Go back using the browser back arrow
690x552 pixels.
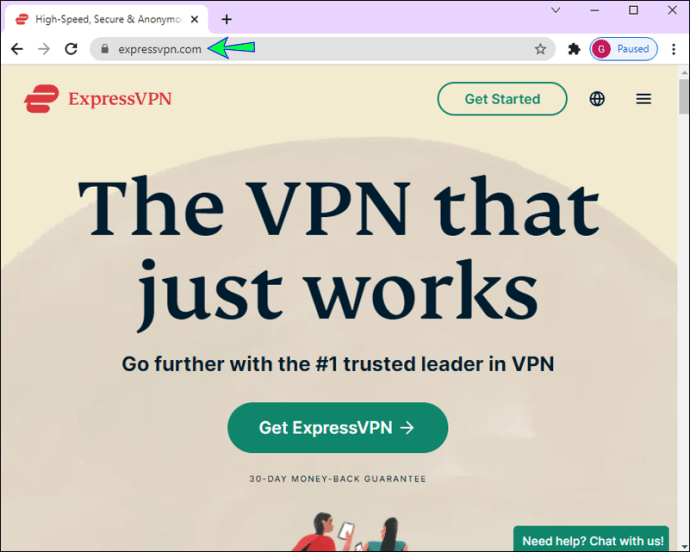pos(17,49)
